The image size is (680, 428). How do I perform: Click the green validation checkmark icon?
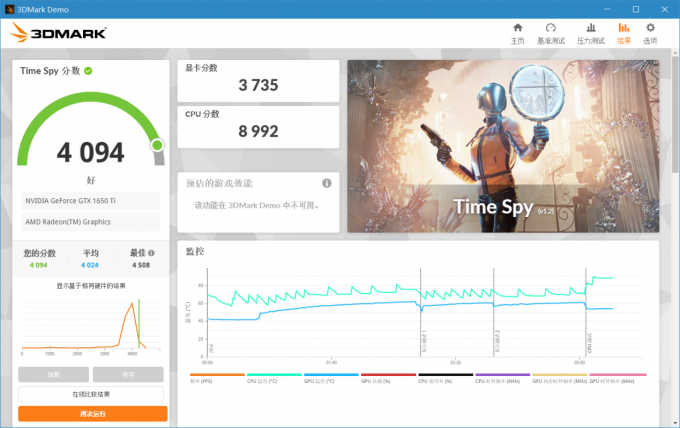89,71
